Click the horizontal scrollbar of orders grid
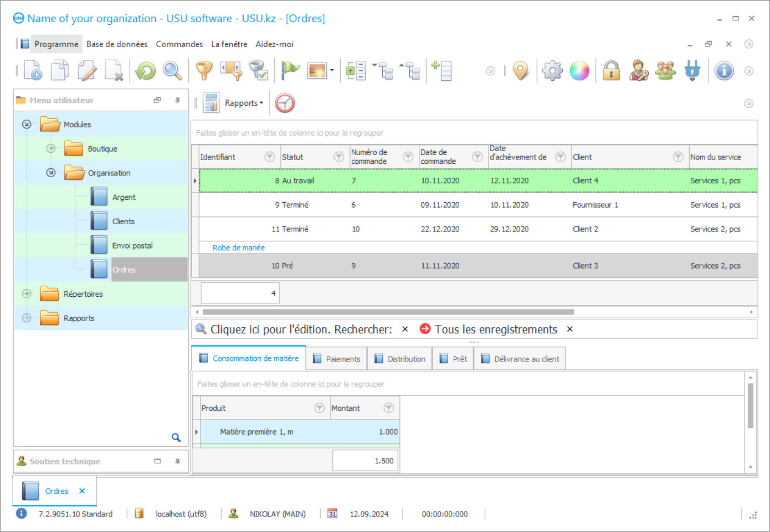This screenshot has height=532, width=770. [388, 312]
